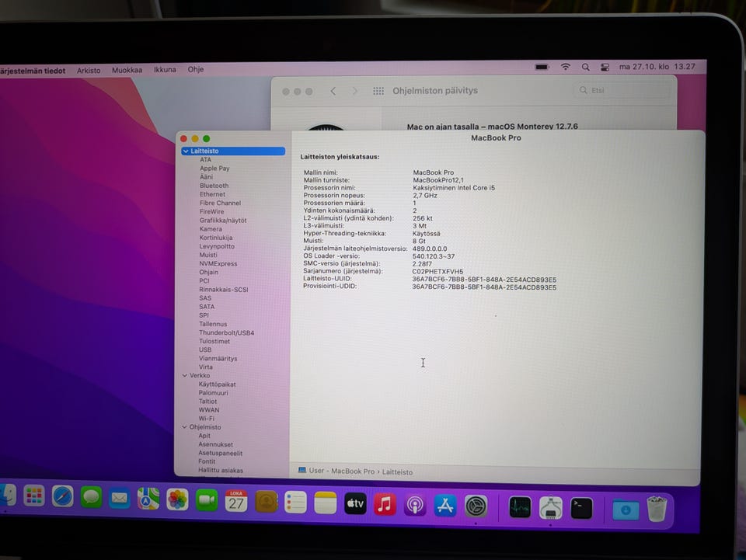Open System Information icon in dock
The image size is (746, 560).
[x=550, y=508]
